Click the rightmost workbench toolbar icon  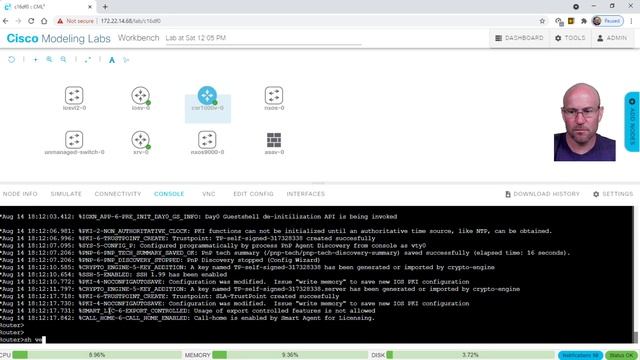click(x=126, y=60)
